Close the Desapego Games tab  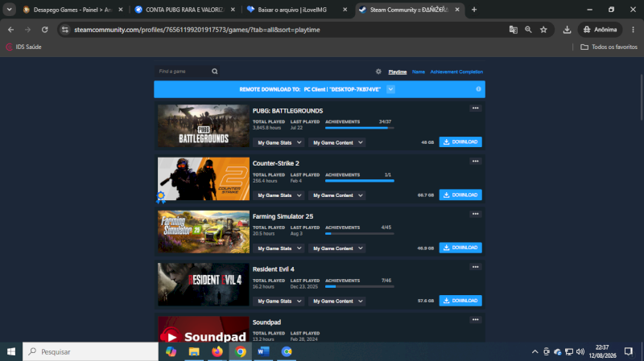click(x=120, y=10)
